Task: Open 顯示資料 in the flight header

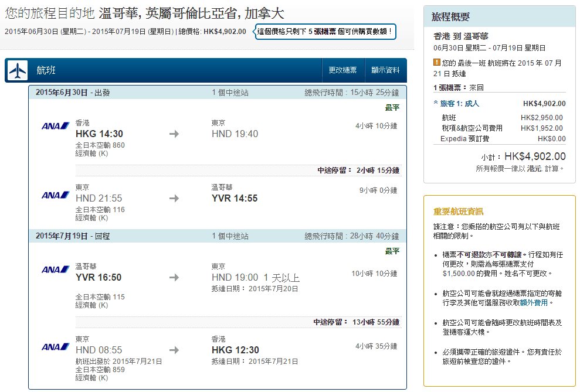Action: (385, 70)
